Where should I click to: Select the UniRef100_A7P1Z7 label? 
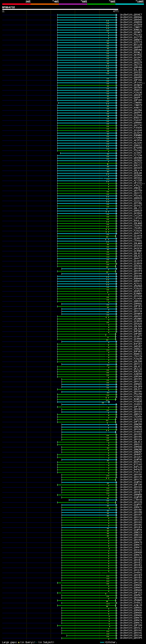pos(131,186)
